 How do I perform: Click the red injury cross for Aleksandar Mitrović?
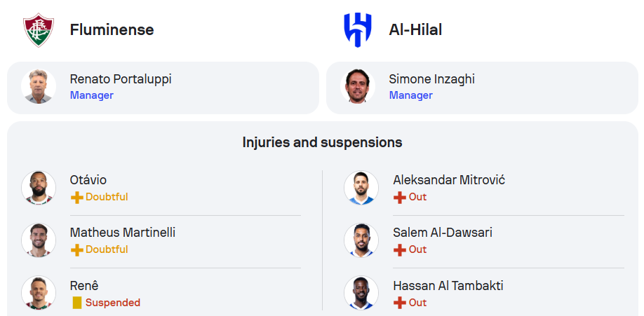400,198
